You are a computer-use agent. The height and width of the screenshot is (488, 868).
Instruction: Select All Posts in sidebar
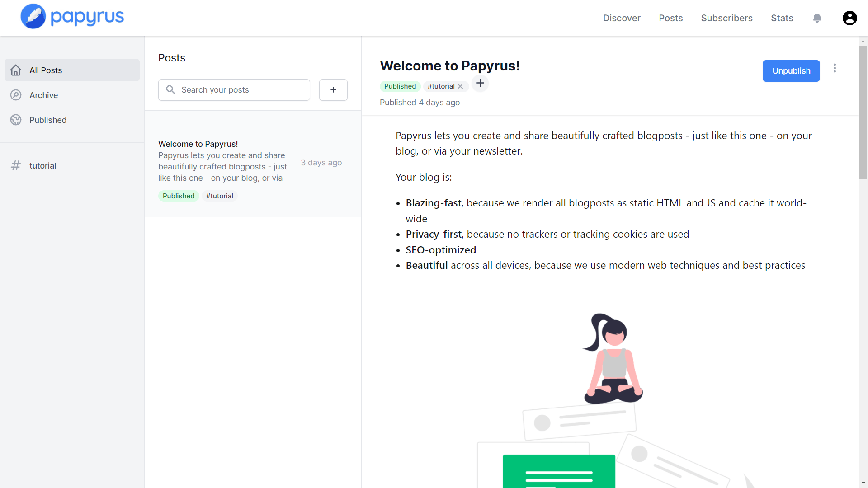click(72, 70)
